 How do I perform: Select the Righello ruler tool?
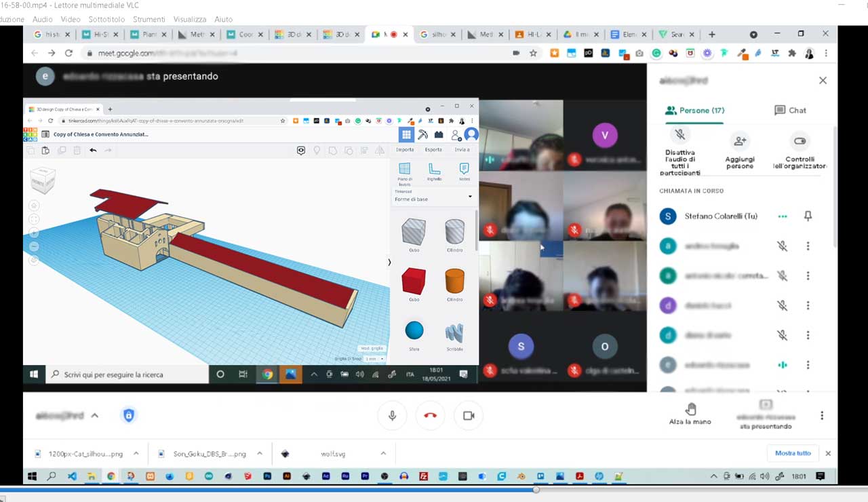pyautogui.click(x=434, y=172)
